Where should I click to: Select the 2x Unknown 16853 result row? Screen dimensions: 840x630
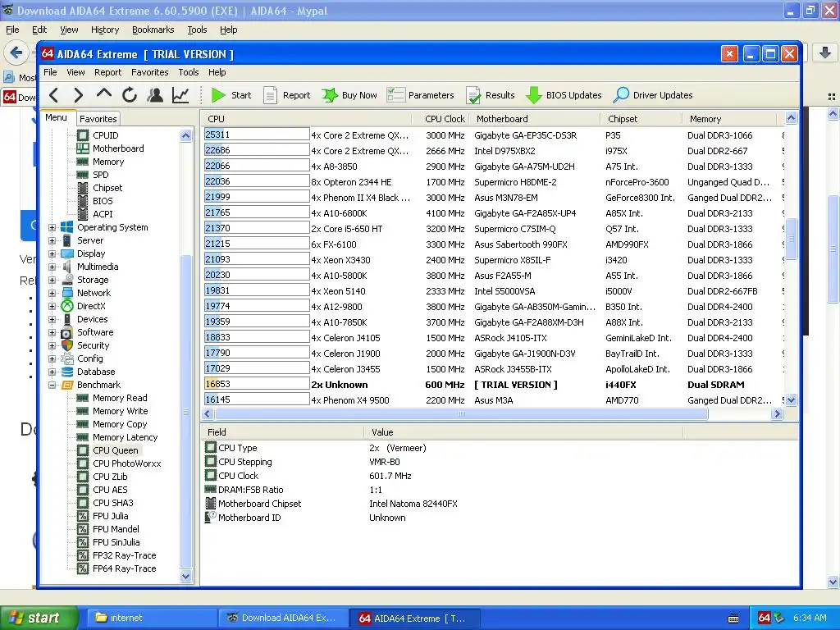pyautogui.click(x=493, y=385)
